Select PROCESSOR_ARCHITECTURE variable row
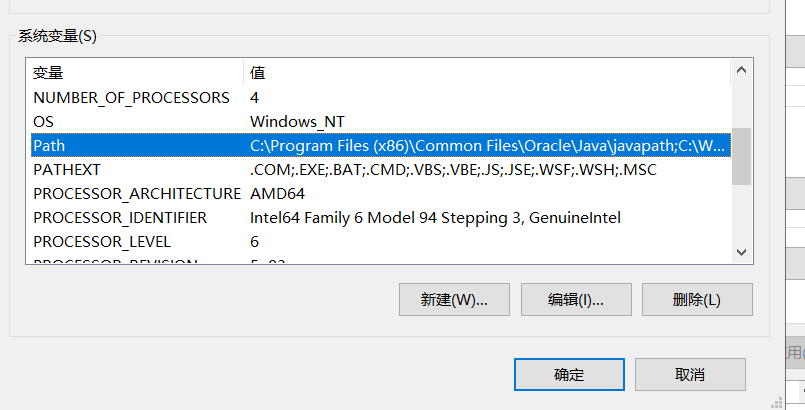The width and height of the screenshot is (805, 410). [x=381, y=194]
